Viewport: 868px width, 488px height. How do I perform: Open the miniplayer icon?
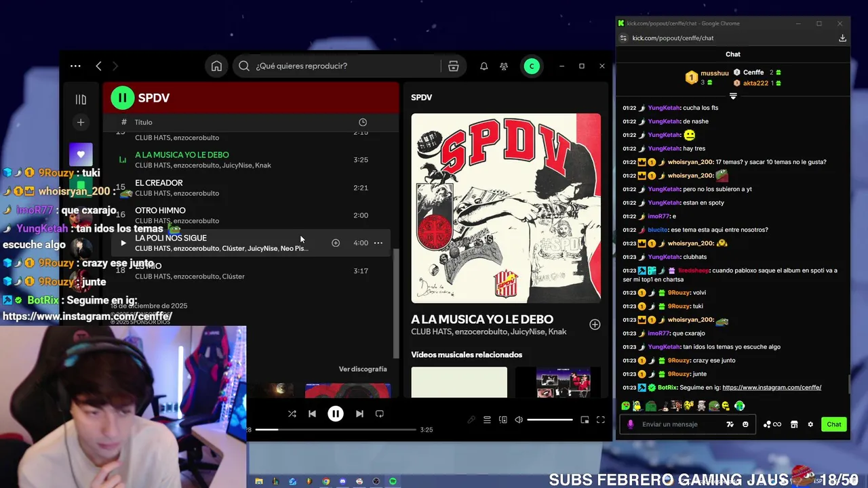585,420
